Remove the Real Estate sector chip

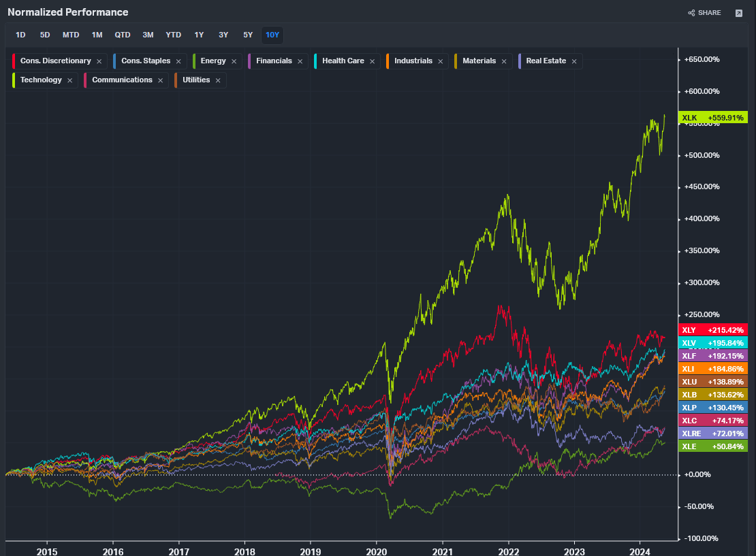(x=574, y=61)
